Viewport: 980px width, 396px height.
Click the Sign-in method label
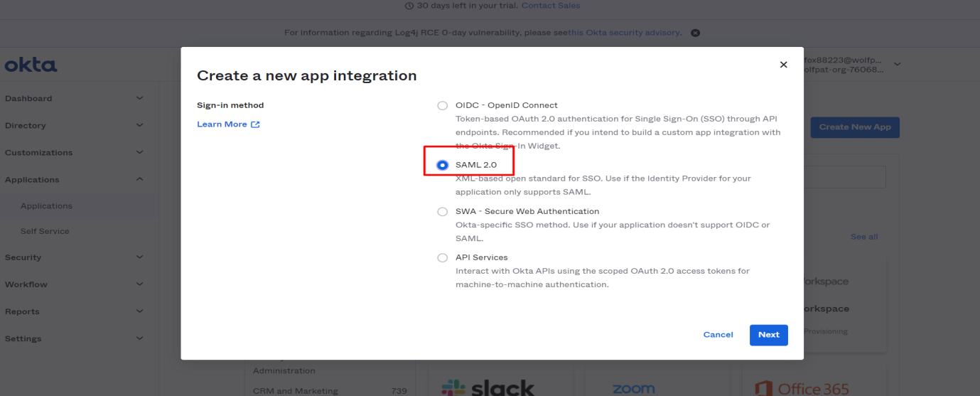click(x=230, y=105)
